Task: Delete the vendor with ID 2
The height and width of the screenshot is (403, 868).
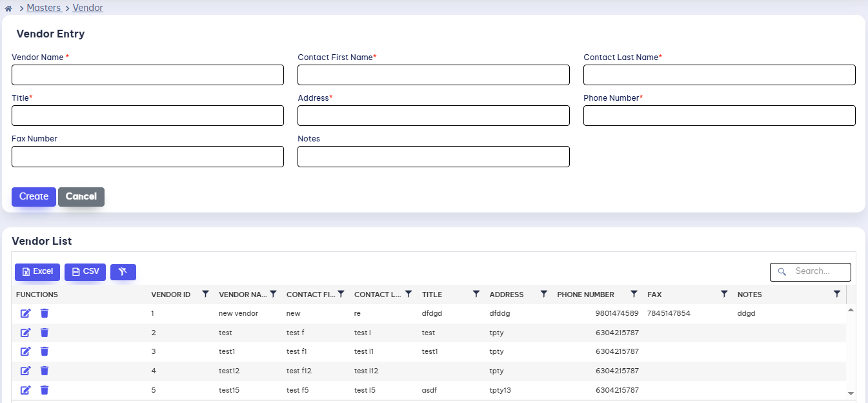Action: pos(45,333)
